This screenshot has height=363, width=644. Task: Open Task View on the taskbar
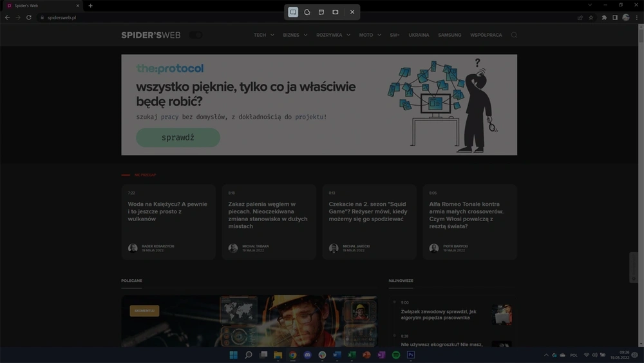(263, 355)
